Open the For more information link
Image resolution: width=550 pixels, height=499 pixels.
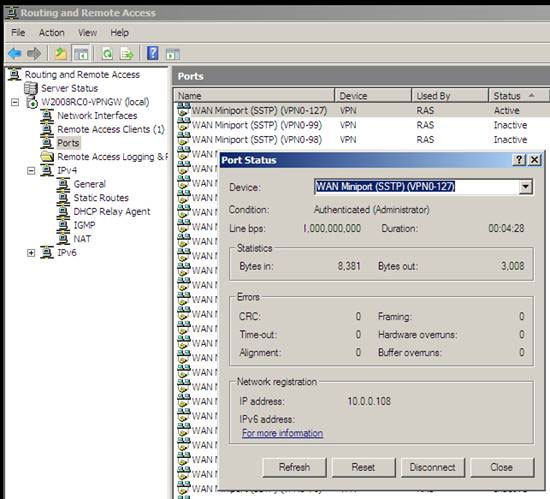(282, 433)
